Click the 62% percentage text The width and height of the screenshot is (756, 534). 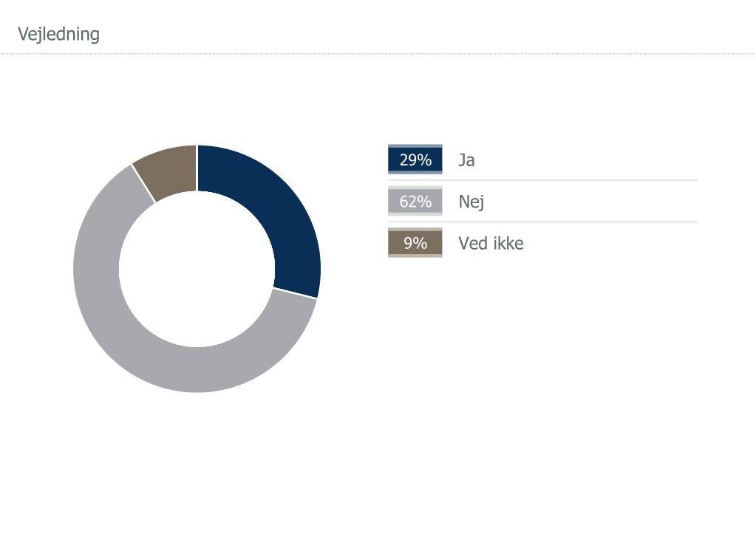[x=415, y=201]
